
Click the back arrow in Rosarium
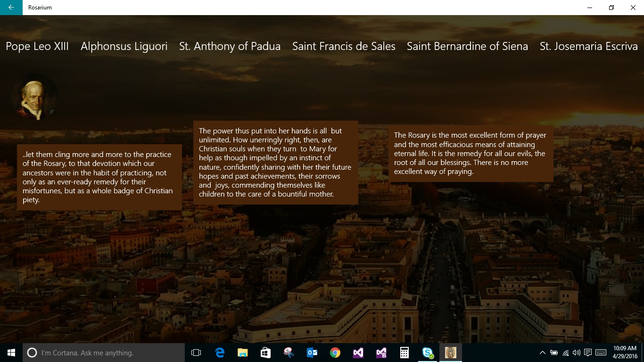(x=10, y=8)
